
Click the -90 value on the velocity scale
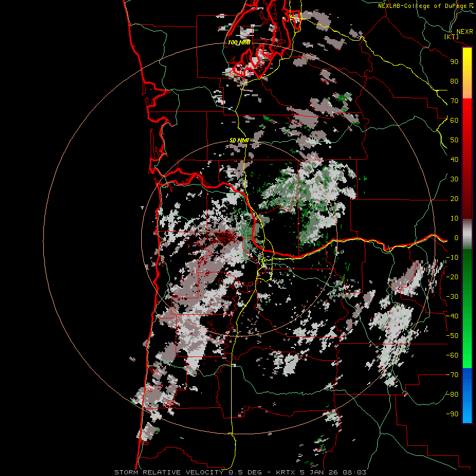click(x=452, y=414)
